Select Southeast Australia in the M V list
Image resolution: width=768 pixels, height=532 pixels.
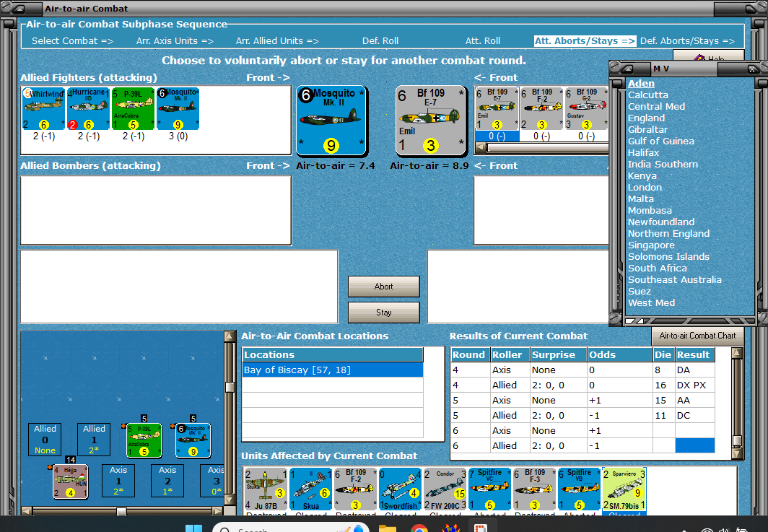coord(674,280)
